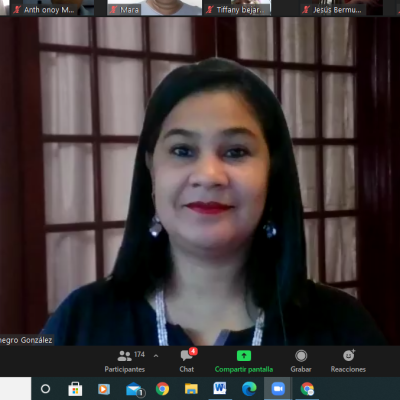Switch to Word in taskbar
The width and height of the screenshot is (400, 400).
[x=220, y=388]
